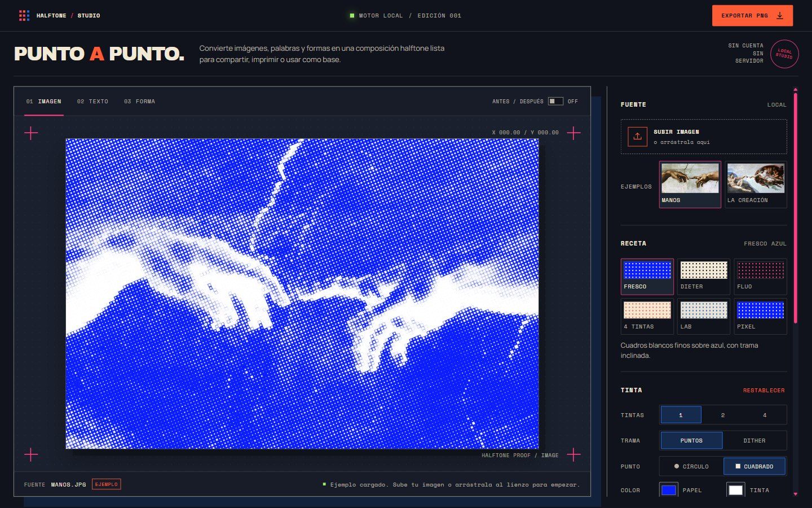Open the Tinta color swatch
Viewport: 812px width, 508px height.
pos(736,490)
